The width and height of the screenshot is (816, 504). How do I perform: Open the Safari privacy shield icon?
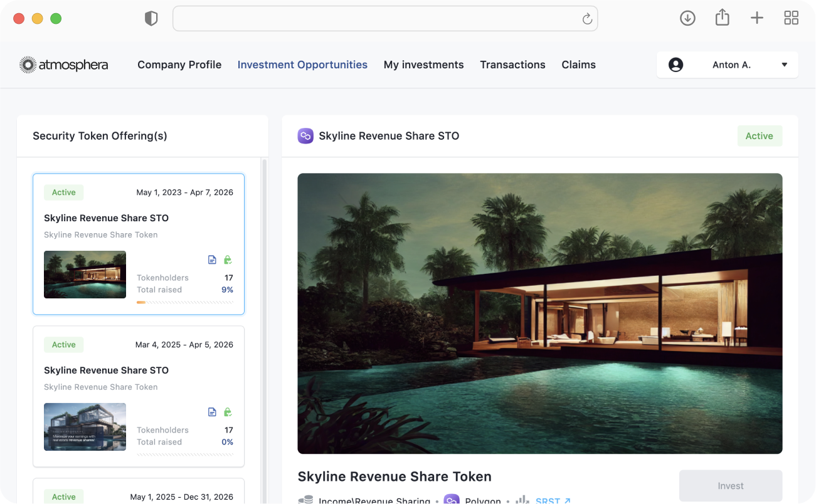pyautogui.click(x=151, y=19)
